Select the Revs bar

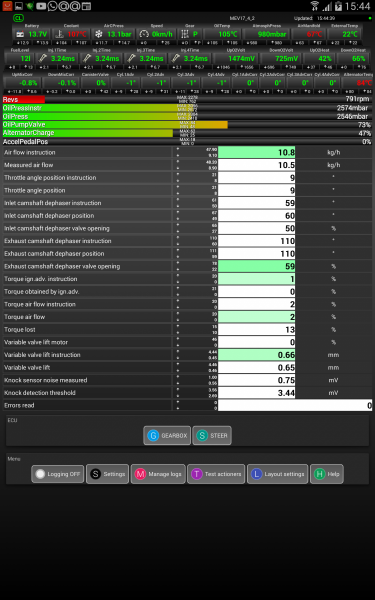pyautogui.click(x=188, y=99)
